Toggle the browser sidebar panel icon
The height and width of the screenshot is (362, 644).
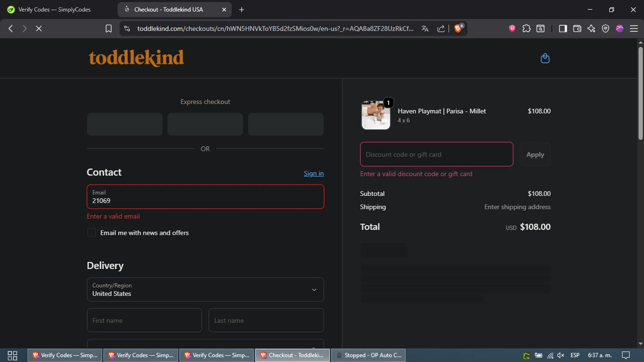(x=563, y=28)
